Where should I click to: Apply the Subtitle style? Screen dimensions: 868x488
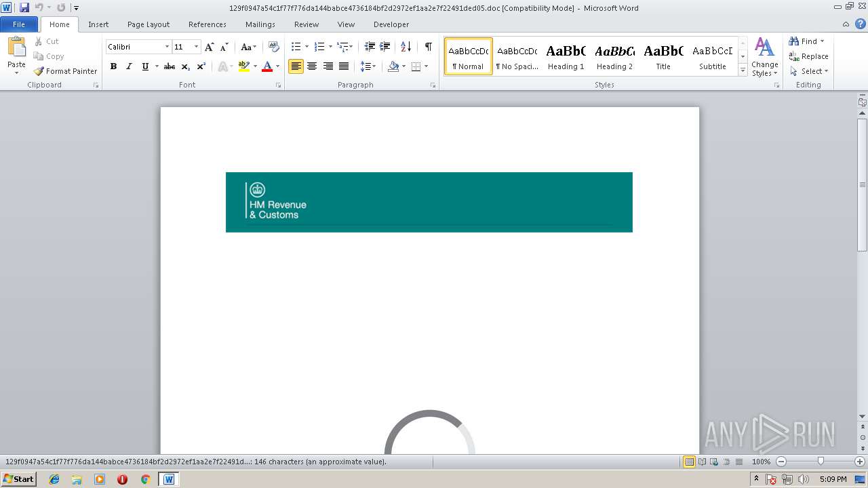712,56
